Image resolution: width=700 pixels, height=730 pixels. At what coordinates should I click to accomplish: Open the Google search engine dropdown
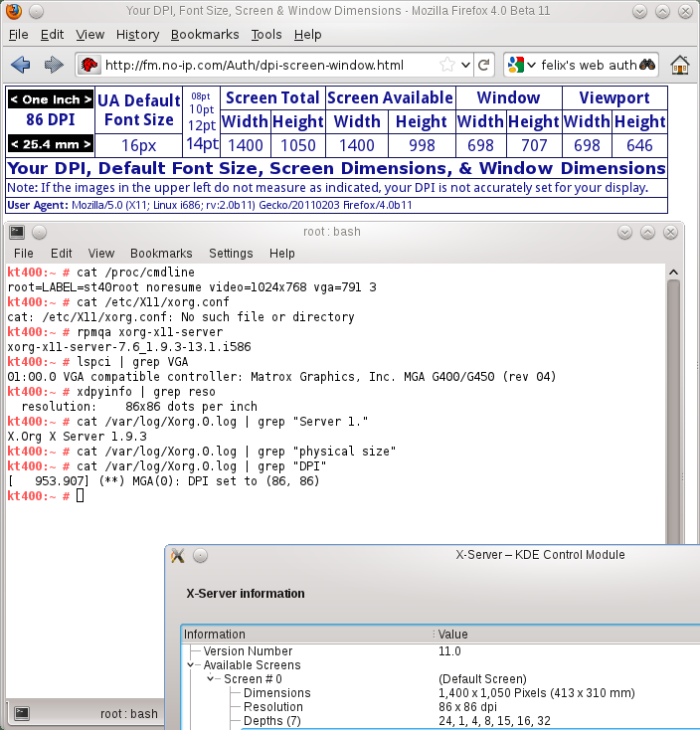(x=519, y=65)
